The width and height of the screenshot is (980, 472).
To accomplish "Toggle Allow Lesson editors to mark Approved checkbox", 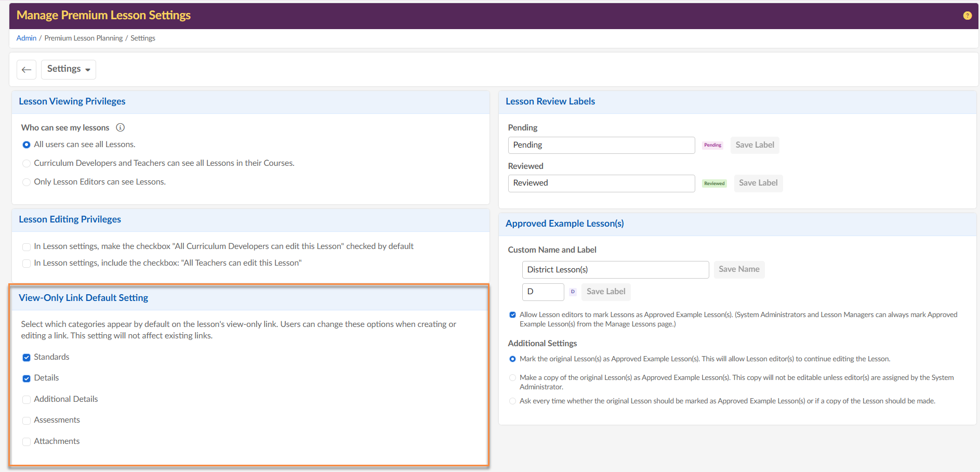I will [512, 315].
